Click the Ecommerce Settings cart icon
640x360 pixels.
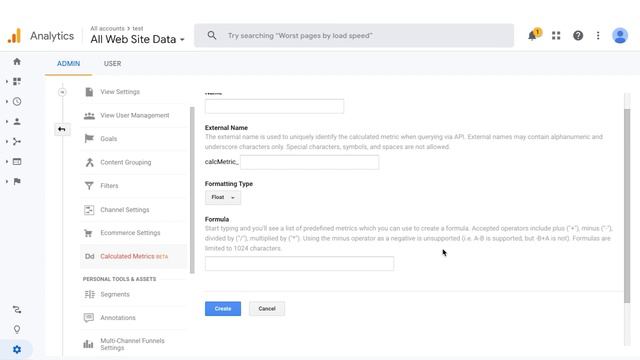(88, 233)
